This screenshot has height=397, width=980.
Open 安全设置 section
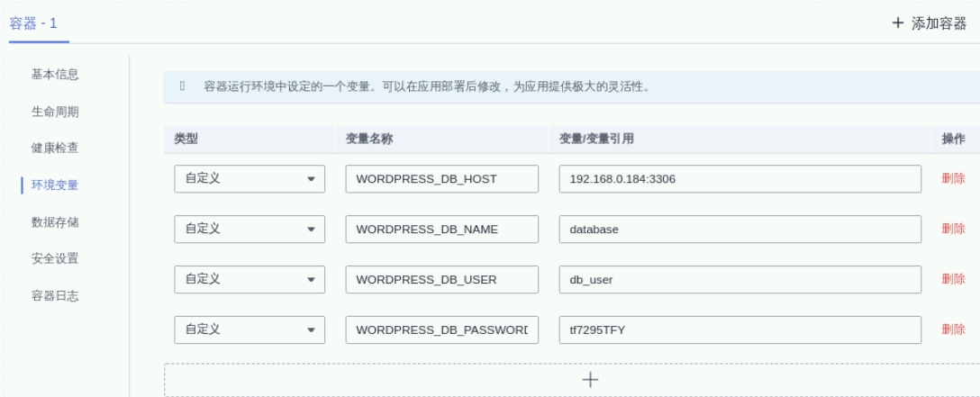[55, 258]
